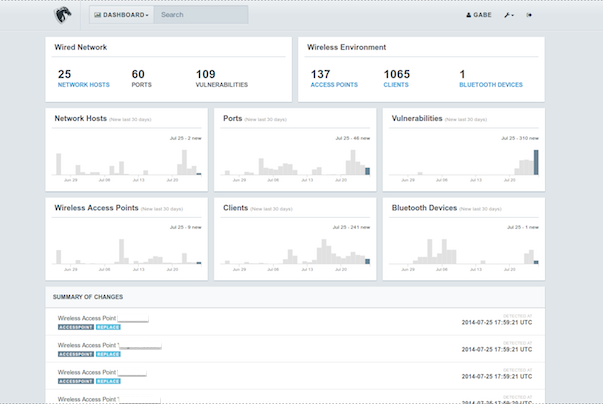Open the wireless Clients link

pos(397,85)
